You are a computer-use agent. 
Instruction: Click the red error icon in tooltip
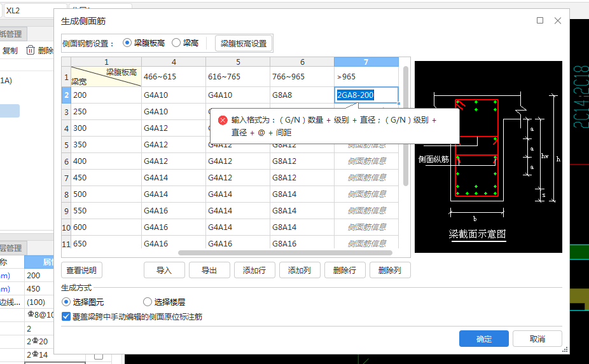223,120
